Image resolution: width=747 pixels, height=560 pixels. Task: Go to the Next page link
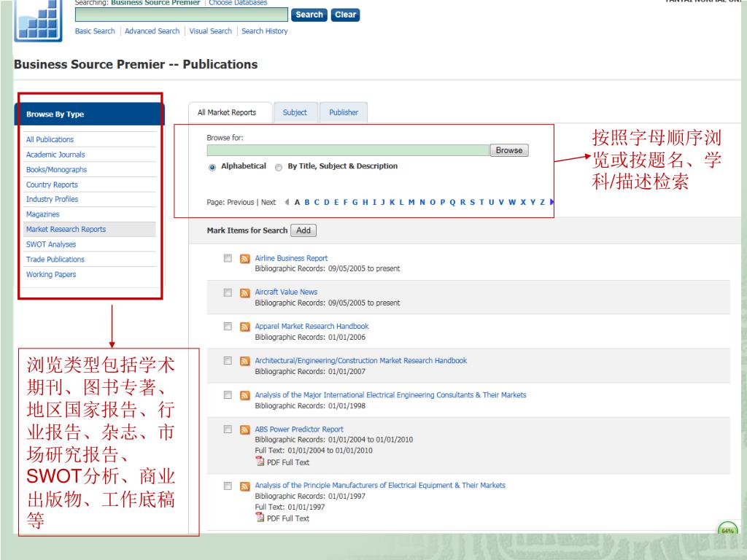pos(268,203)
